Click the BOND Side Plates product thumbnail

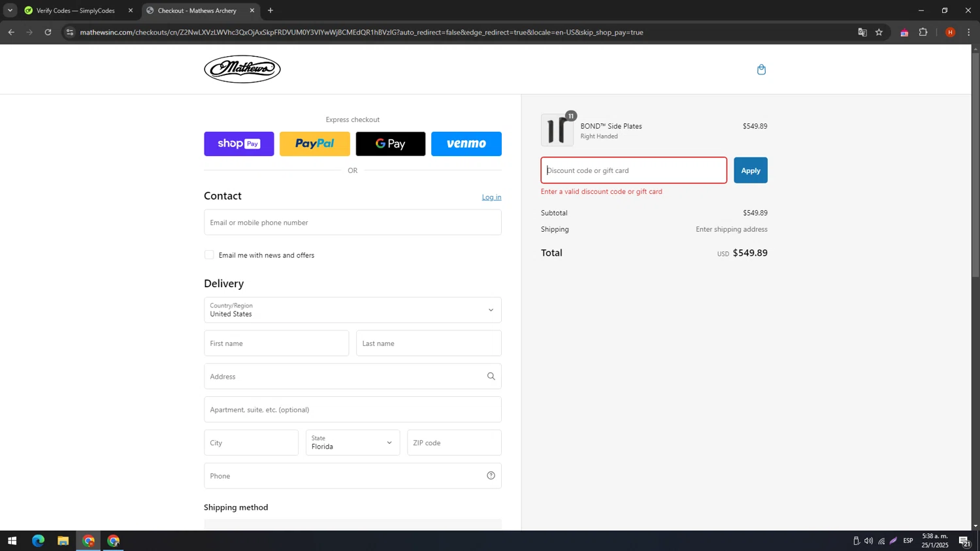[557, 130]
